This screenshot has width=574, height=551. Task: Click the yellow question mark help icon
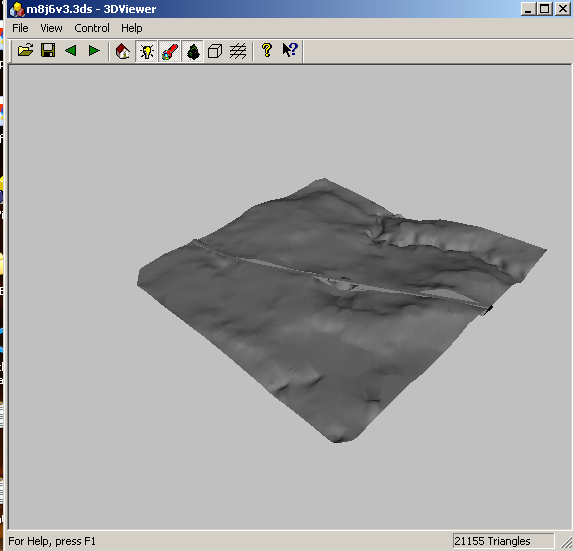click(267, 51)
